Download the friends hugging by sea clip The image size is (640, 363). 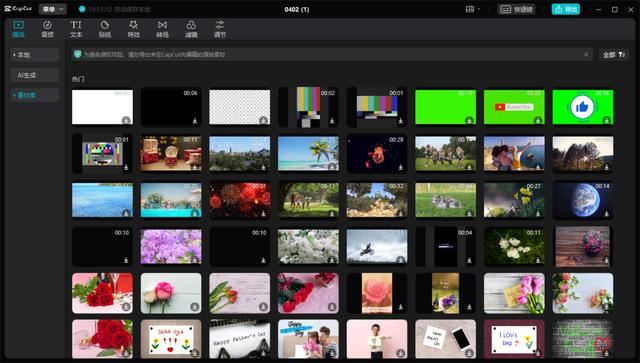(538, 167)
